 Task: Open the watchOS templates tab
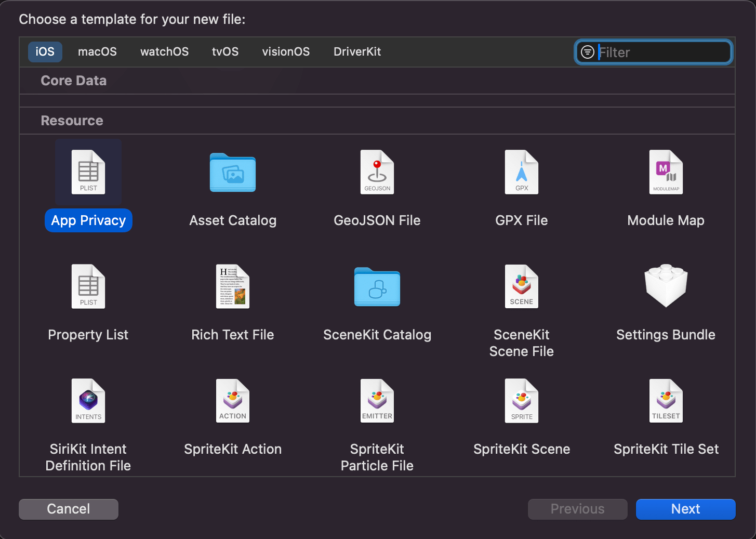tap(164, 52)
